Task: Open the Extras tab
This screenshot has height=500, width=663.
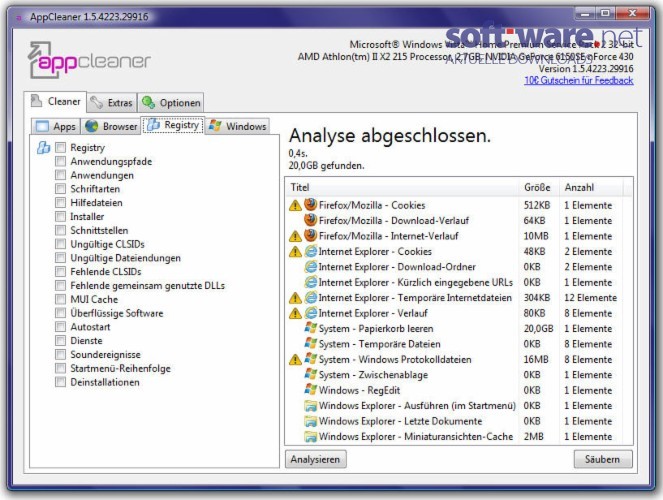Action: [x=112, y=103]
